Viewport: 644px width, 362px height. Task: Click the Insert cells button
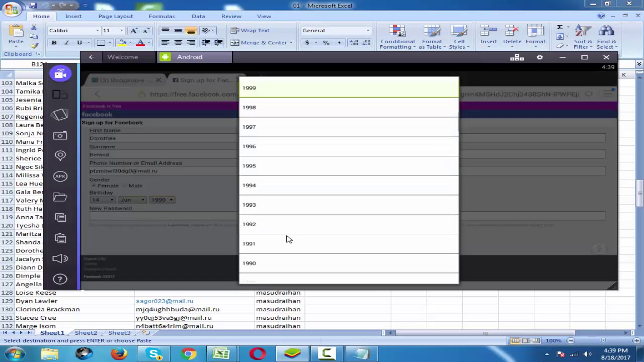[x=488, y=37]
